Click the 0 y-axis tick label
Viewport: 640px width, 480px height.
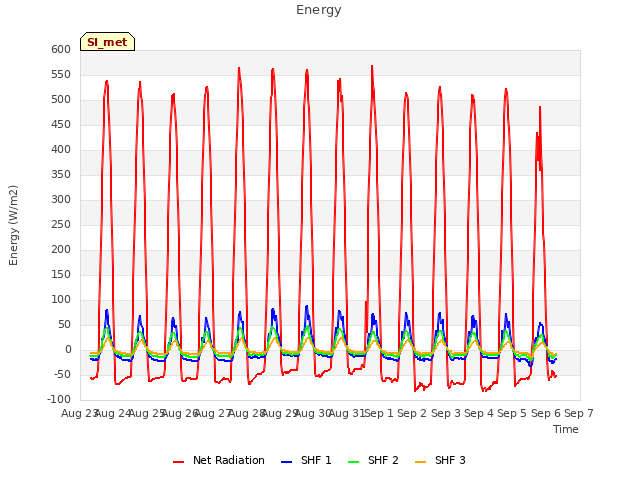[x=68, y=349]
